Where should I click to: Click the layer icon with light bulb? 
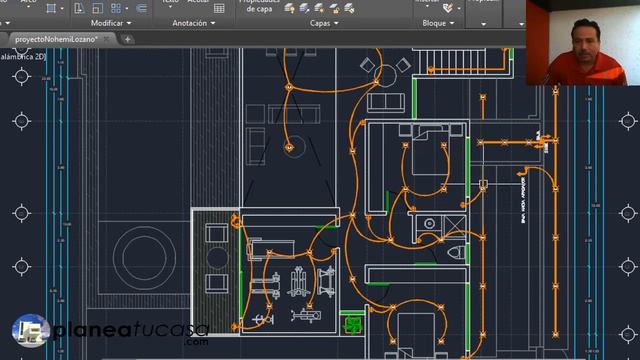(289, 8)
